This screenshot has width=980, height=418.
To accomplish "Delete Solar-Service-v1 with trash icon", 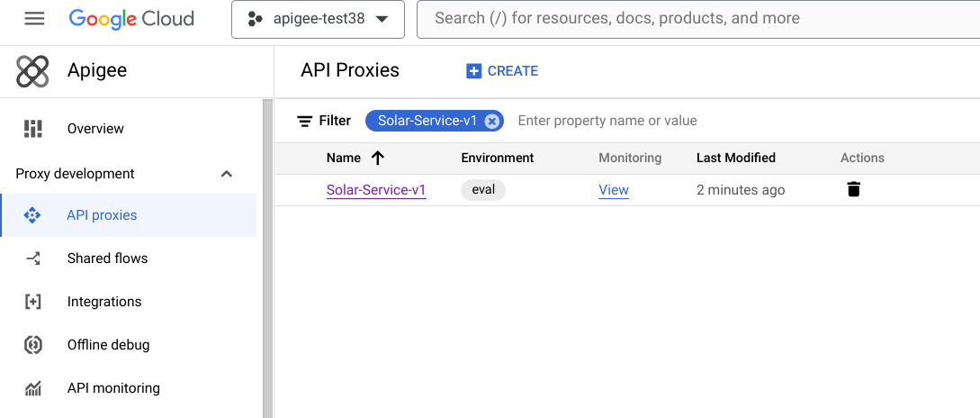I will (854, 189).
